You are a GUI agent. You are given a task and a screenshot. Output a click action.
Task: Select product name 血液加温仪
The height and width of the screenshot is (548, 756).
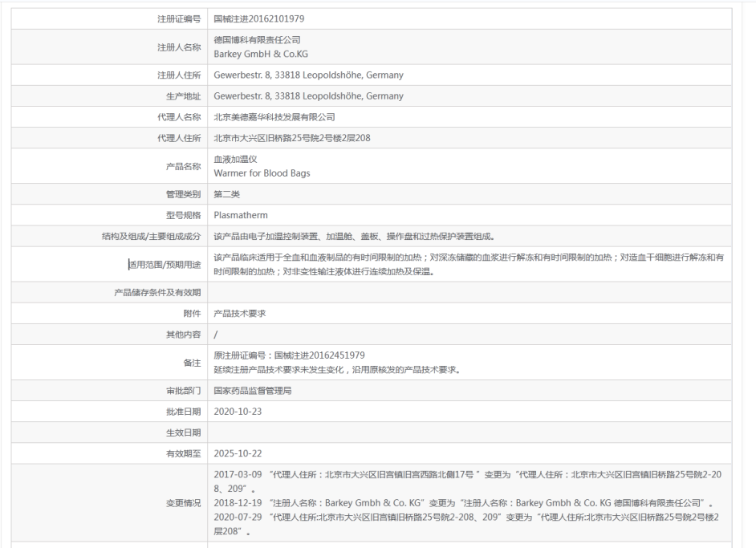point(235,159)
